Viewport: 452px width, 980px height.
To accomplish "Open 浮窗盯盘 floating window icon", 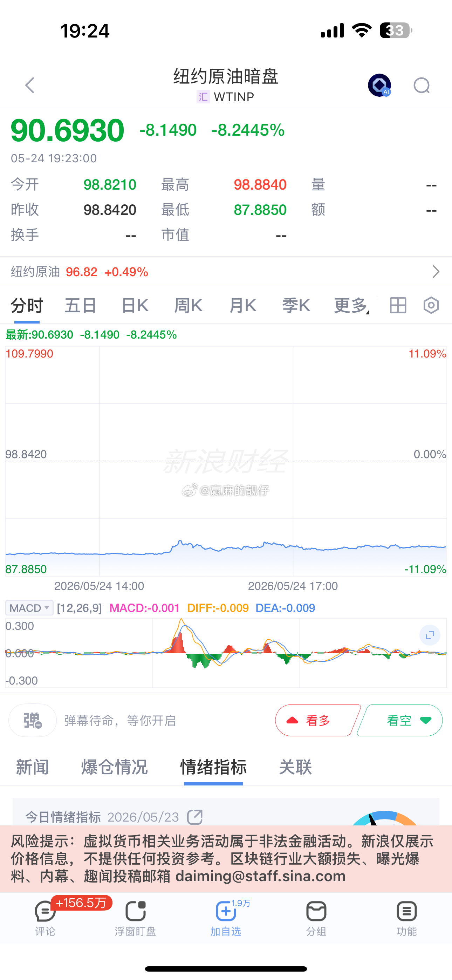I will (136, 918).
